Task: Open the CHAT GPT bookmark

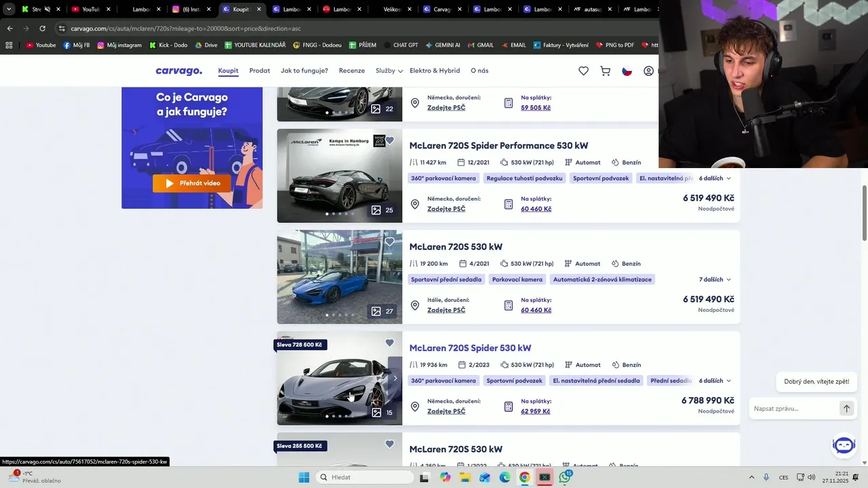Action: pos(400,45)
